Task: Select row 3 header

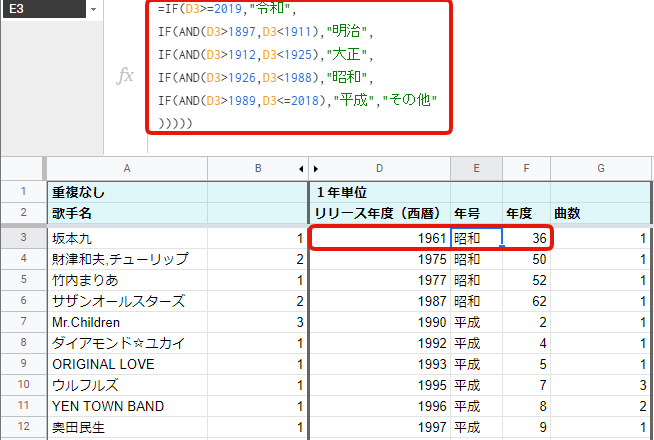Action: [21, 238]
